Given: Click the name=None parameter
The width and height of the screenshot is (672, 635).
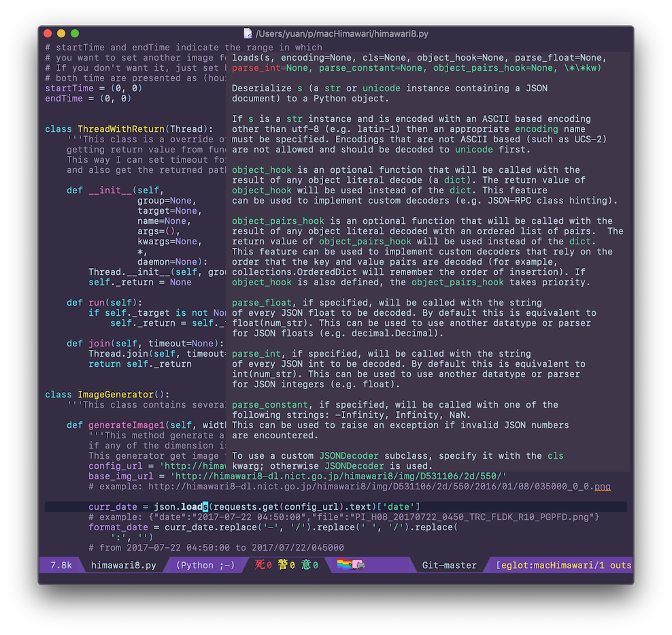Looking at the screenshot, I should pyautogui.click(x=164, y=221).
